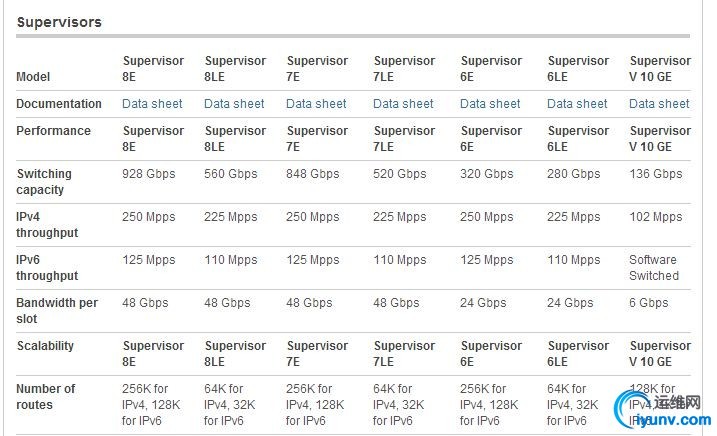Open the Supervisor V 10 GE Data sheet

click(x=659, y=104)
